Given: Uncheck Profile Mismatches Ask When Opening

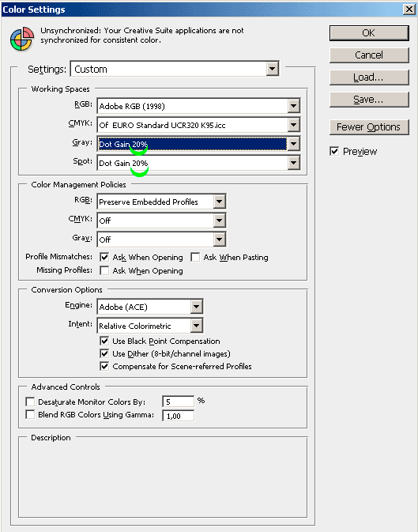Looking at the screenshot, I should click(104, 257).
